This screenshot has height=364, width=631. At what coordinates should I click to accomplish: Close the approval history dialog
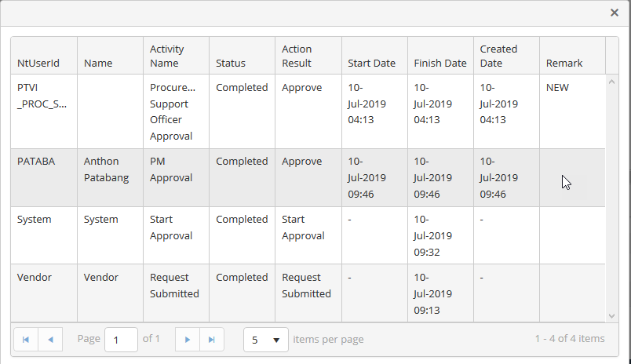[x=615, y=13]
